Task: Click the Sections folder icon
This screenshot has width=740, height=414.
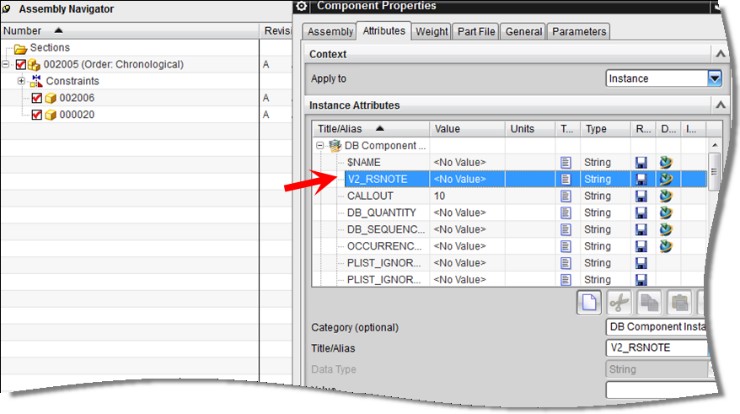Action: (19, 48)
